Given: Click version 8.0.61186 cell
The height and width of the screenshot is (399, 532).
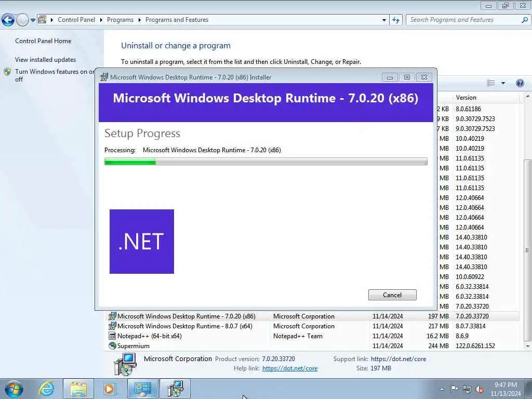Looking at the screenshot, I should (x=468, y=109).
